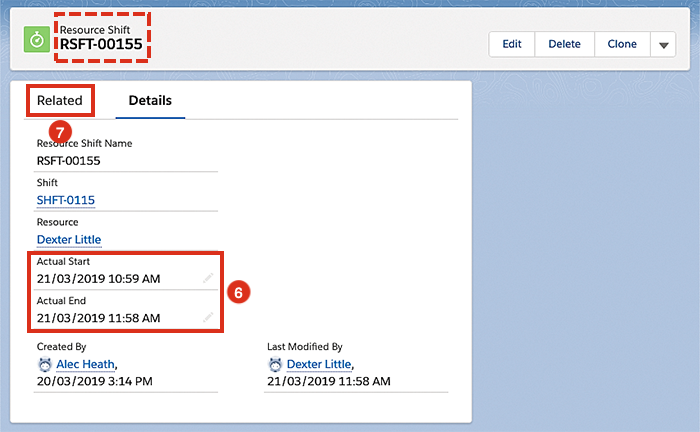This screenshot has height=432, width=700.
Task: Clone the resource shift record
Action: click(x=622, y=44)
